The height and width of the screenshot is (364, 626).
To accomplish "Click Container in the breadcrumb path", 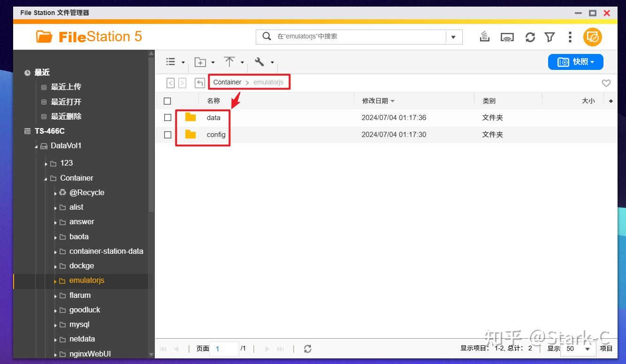I will 227,82.
